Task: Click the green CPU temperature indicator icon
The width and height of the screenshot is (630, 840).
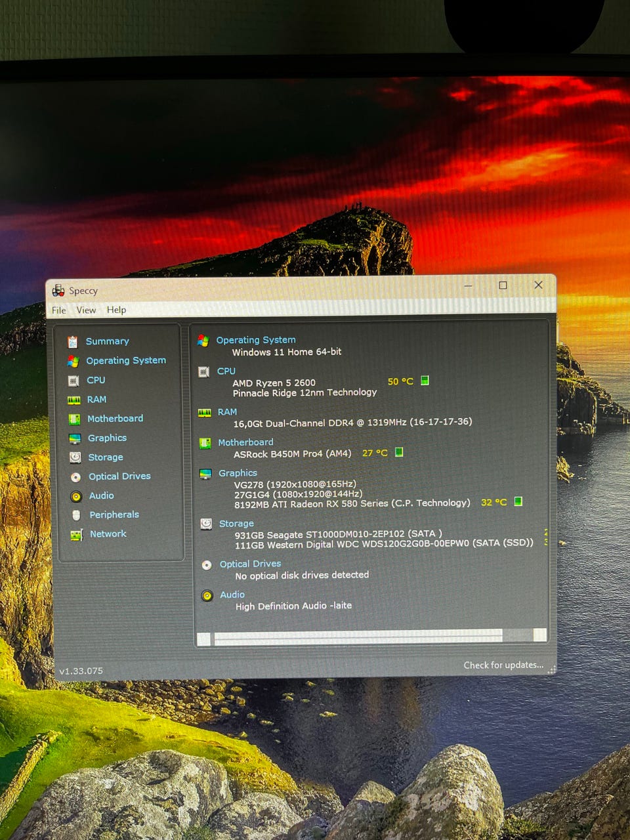Action: (425, 381)
